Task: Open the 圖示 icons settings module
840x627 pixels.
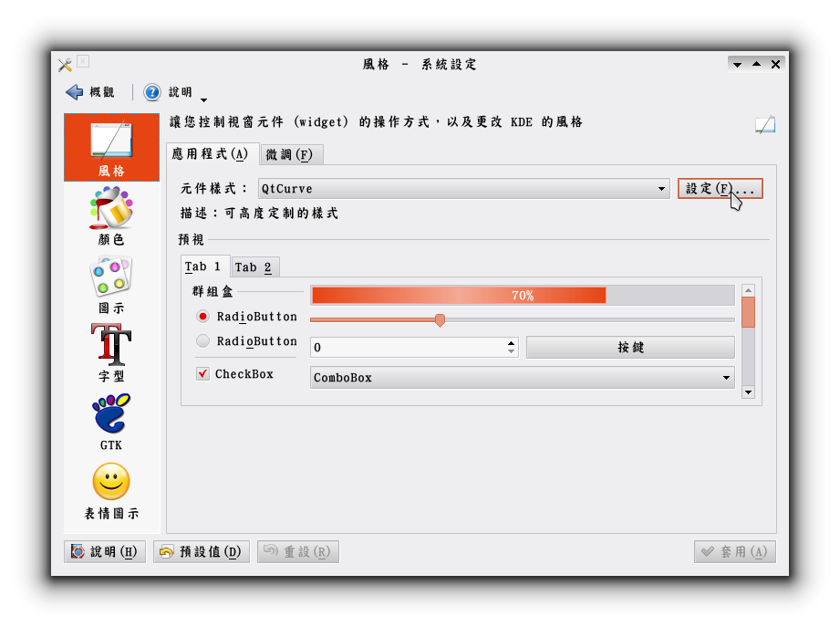Action: [x=111, y=277]
